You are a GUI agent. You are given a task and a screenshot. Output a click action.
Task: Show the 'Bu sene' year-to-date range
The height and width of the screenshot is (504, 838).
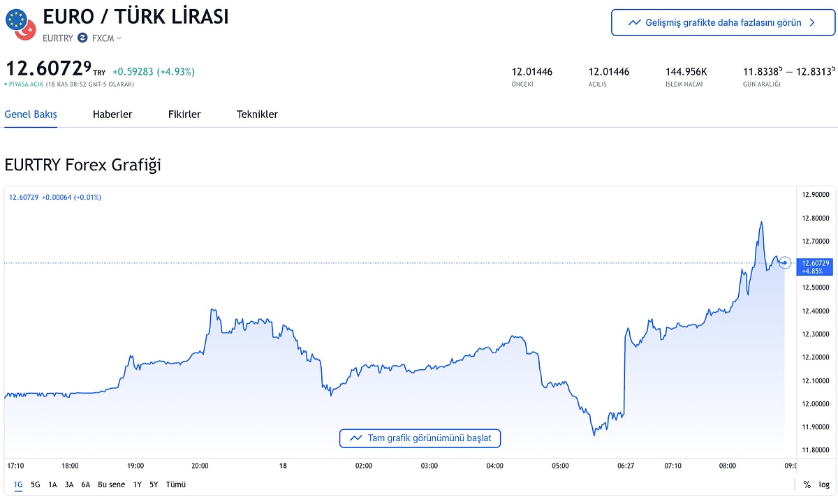[x=112, y=484]
